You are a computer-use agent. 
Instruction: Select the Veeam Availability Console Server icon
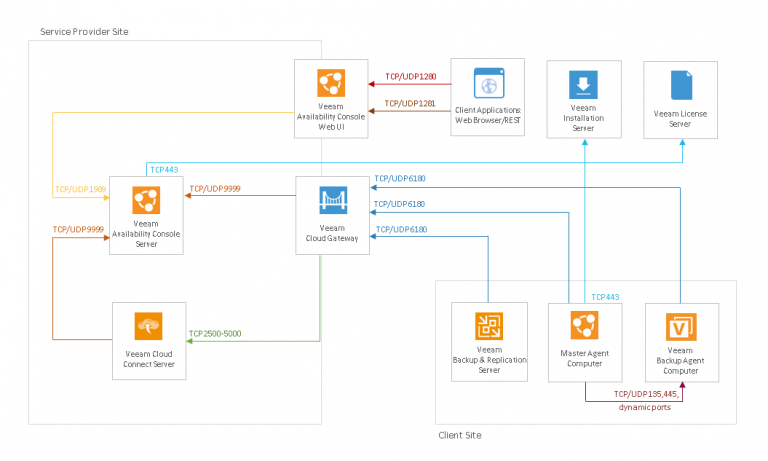pyautogui.click(x=146, y=200)
